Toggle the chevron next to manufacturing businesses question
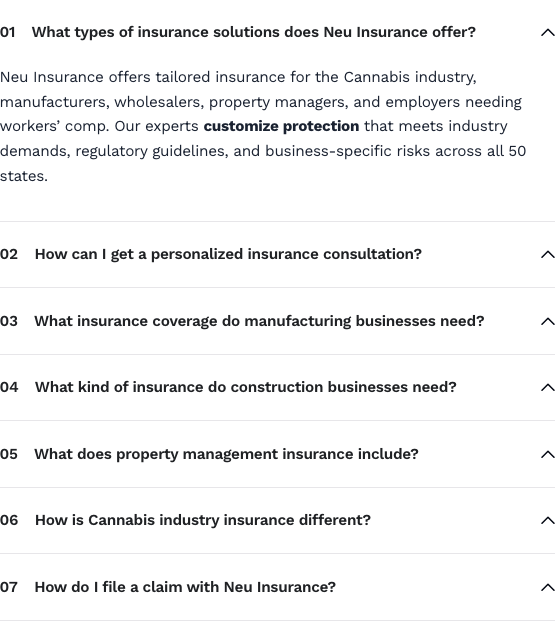Screen dimensions: 555x621 click(x=547, y=321)
